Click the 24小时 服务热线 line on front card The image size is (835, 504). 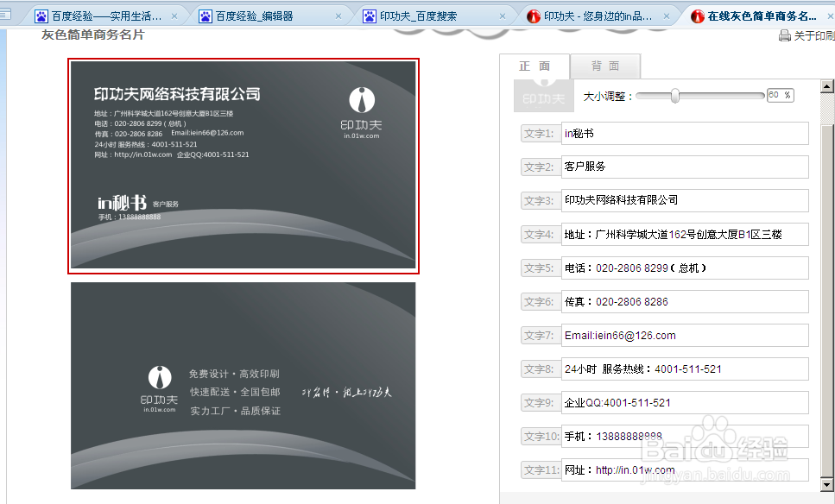tap(146, 144)
